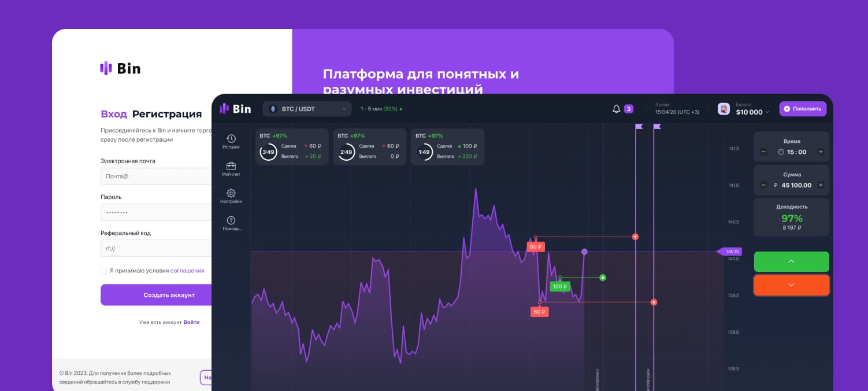
Task: Check the 'Я принимаю условия' checkbox
Action: tap(104, 270)
